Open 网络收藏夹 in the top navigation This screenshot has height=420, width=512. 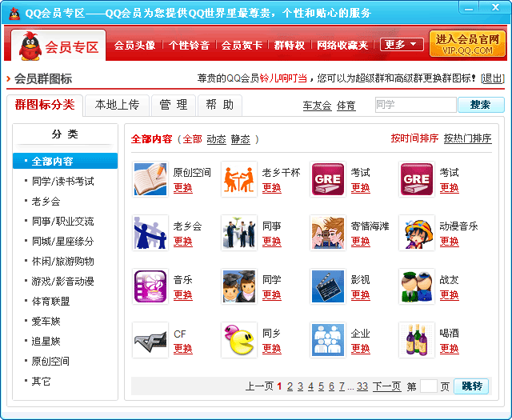[x=342, y=45]
